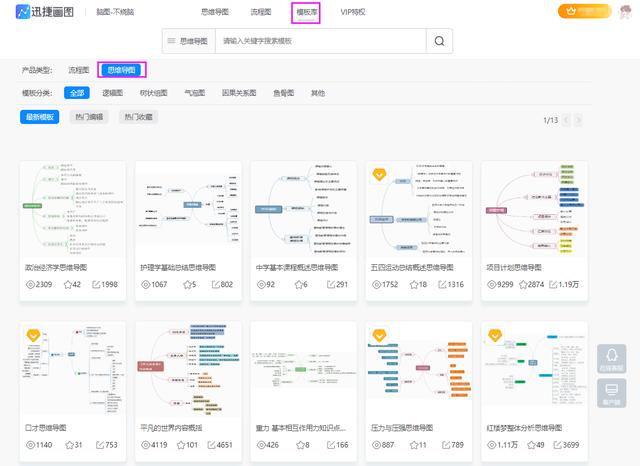Open the user avatar menu
Screen dimensions: 640x466
[626, 12]
